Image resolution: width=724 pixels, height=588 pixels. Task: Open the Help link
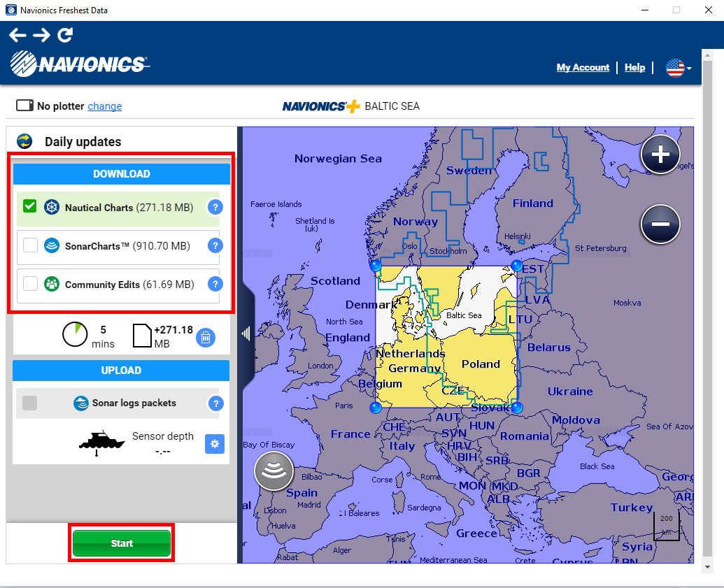pos(634,67)
